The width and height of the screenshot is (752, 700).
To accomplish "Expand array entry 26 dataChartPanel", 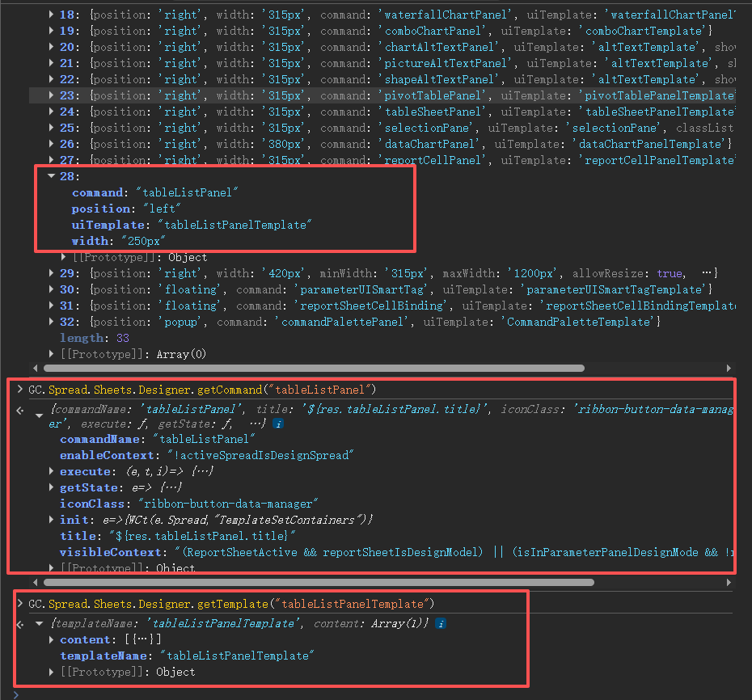I will (51, 144).
